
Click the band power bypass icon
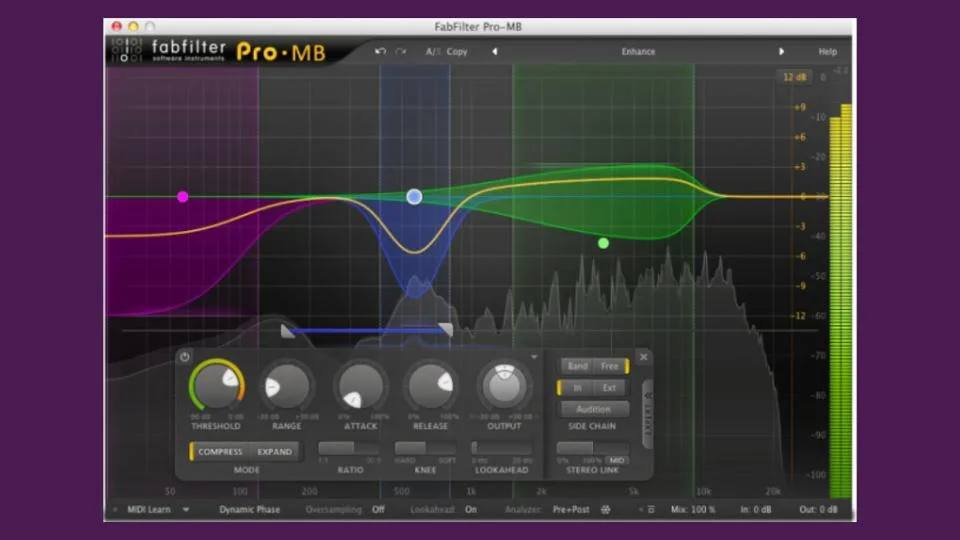(184, 357)
